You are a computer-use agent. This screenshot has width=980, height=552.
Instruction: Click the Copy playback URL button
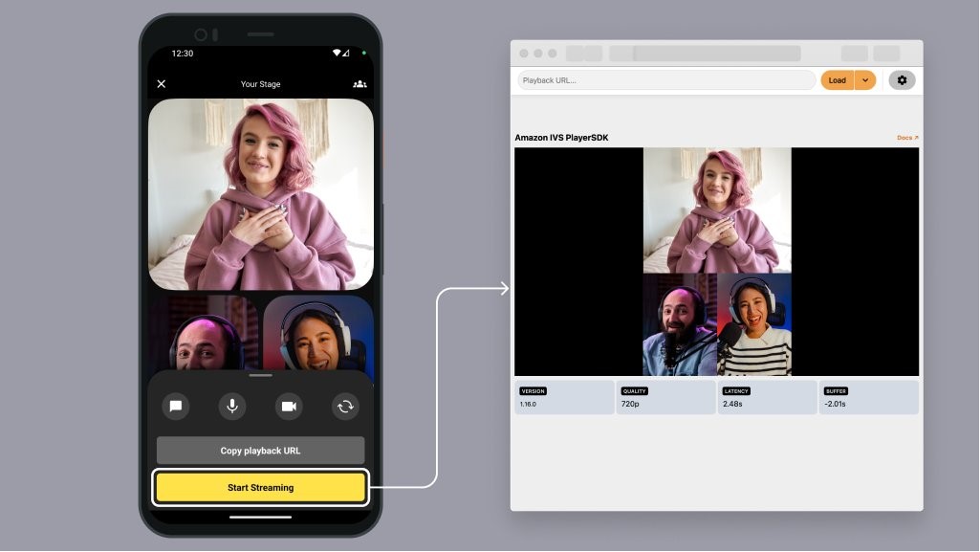(261, 451)
